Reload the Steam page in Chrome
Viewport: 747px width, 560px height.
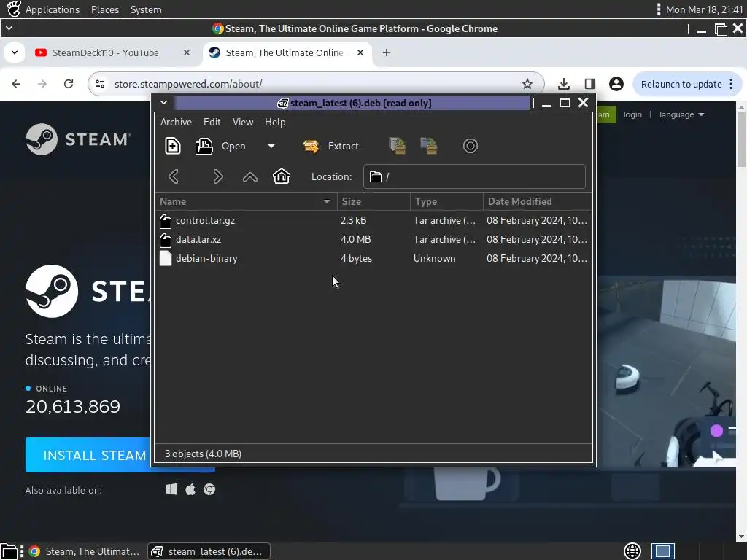coord(69,84)
